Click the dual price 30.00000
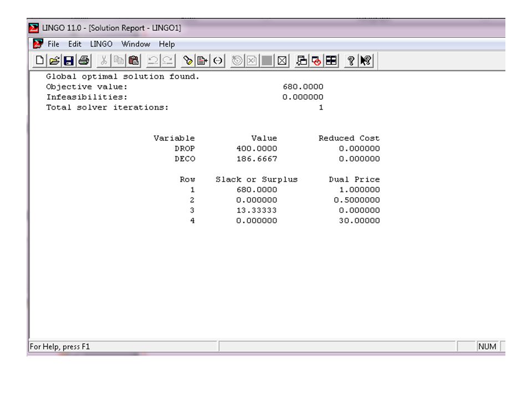 tap(360, 221)
